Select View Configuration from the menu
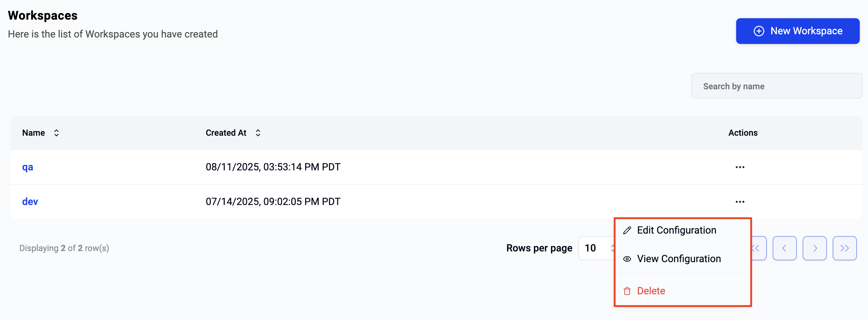The height and width of the screenshot is (320, 868). click(x=679, y=259)
